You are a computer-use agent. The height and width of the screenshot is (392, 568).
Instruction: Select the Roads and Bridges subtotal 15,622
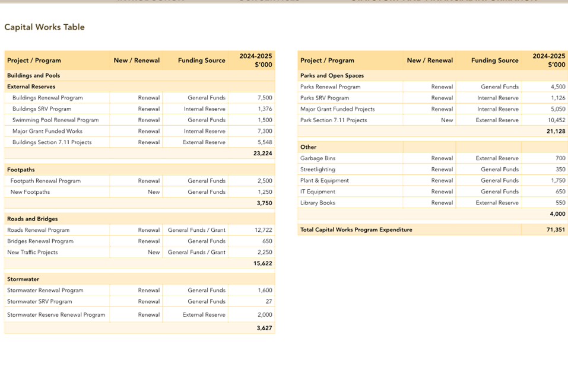click(x=262, y=263)
